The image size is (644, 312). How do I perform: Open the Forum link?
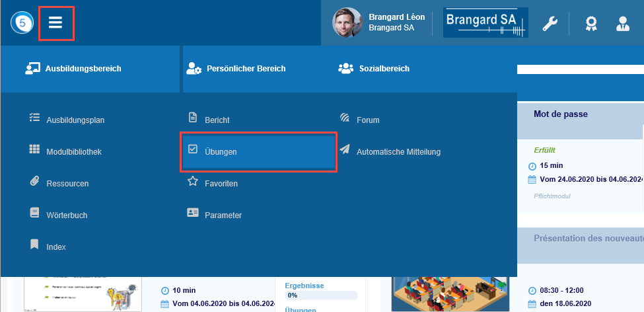click(367, 120)
